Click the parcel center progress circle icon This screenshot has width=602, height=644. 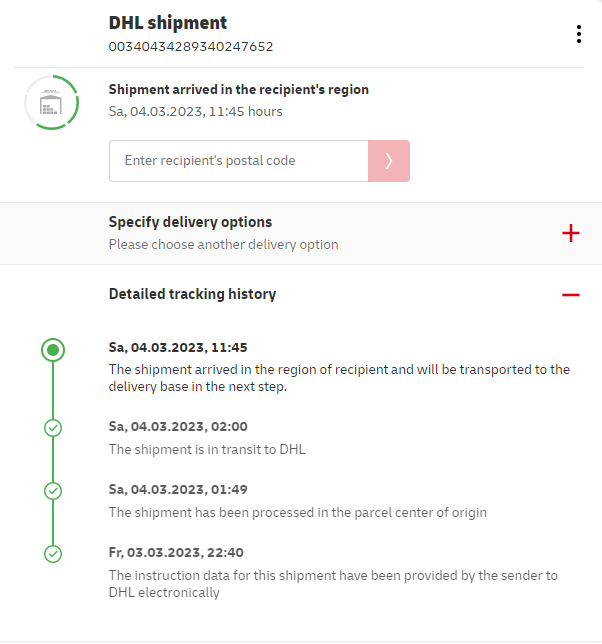tap(50, 102)
